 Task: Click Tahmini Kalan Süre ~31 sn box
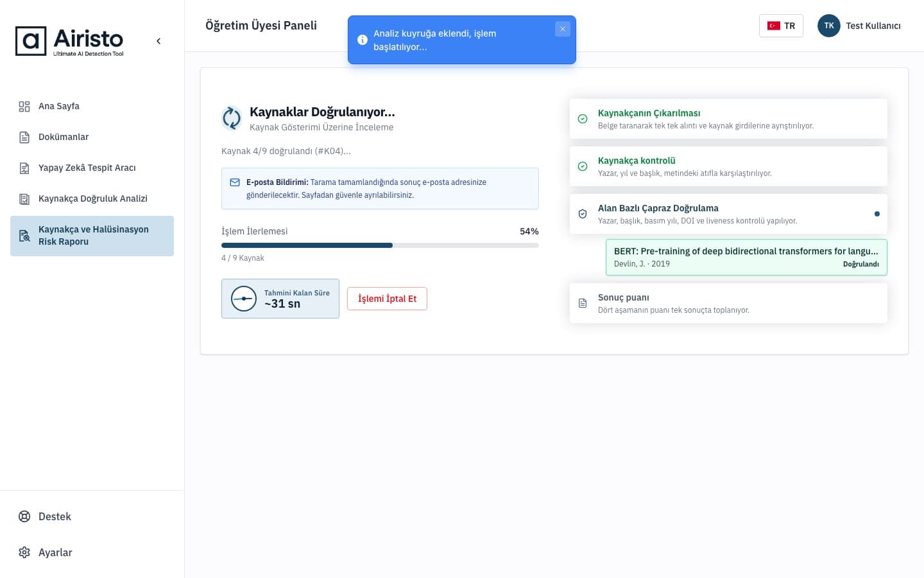[280, 299]
